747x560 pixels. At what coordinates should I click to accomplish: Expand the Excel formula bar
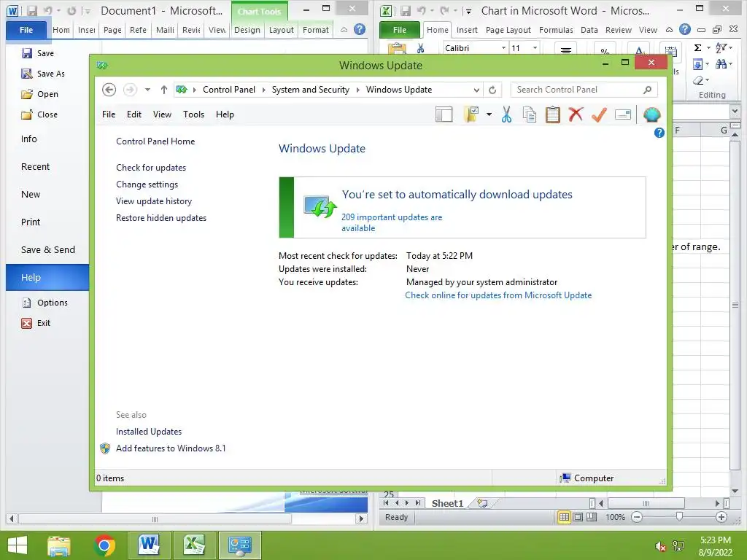[x=734, y=112]
